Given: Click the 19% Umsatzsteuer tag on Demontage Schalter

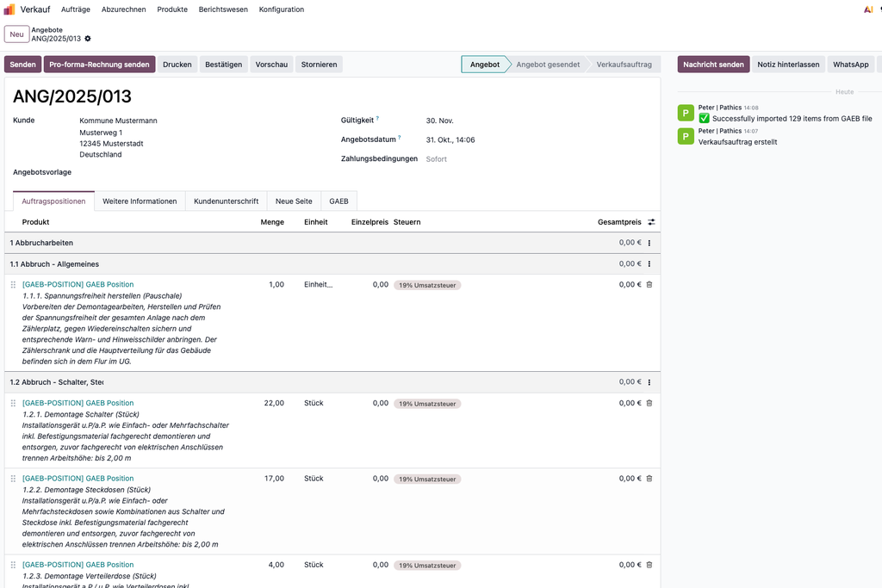Looking at the screenshot, I should click(x=427, y=404).
